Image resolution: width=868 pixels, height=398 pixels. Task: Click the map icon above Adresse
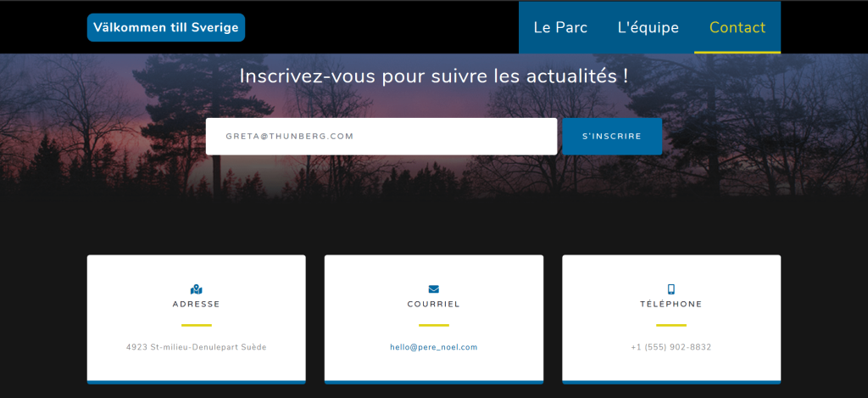(196, 289)
